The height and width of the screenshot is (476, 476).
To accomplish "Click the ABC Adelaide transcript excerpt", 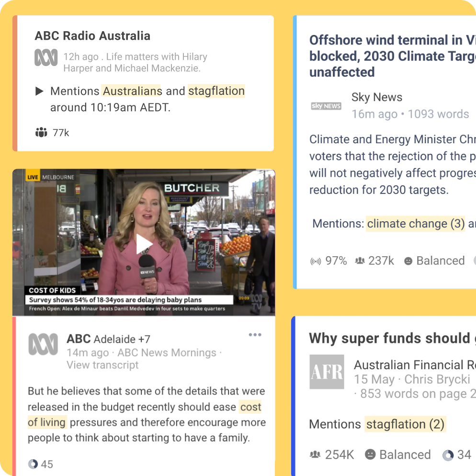I will coord(147,414).
